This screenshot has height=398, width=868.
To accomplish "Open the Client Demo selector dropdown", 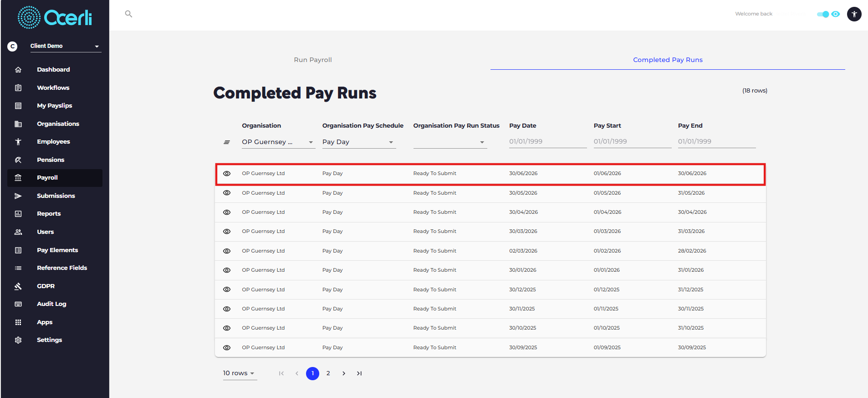I will click(66, 46).
